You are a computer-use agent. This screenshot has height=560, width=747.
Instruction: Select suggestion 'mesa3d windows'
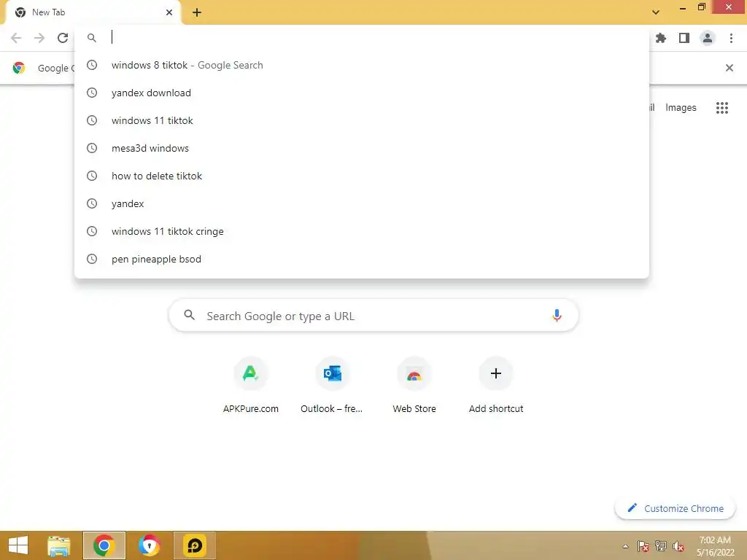coord(362,148)
